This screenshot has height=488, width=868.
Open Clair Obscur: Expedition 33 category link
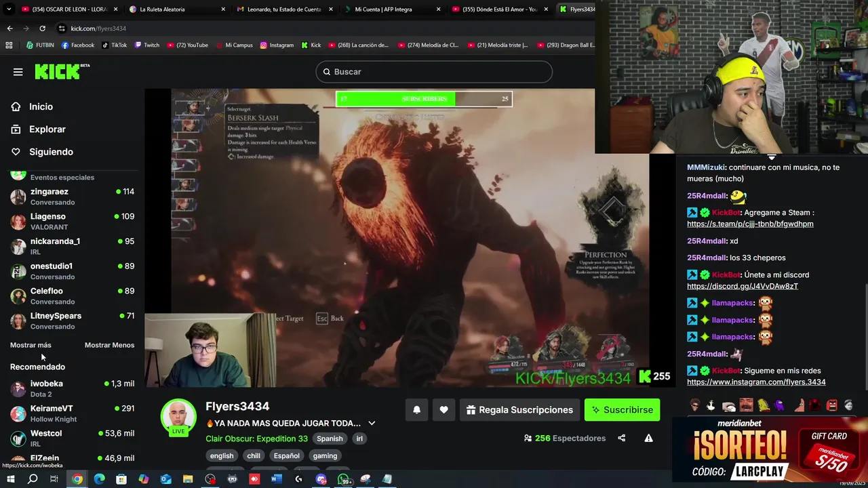tap(256, 439)
